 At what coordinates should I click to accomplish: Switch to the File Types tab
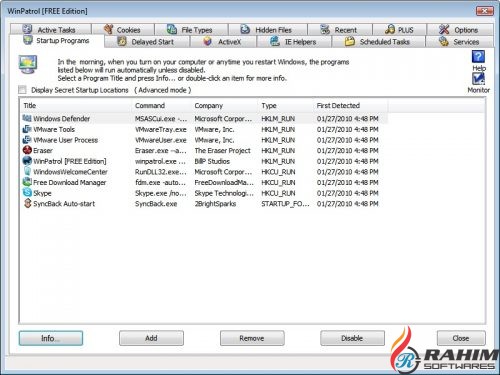point(192,29)
